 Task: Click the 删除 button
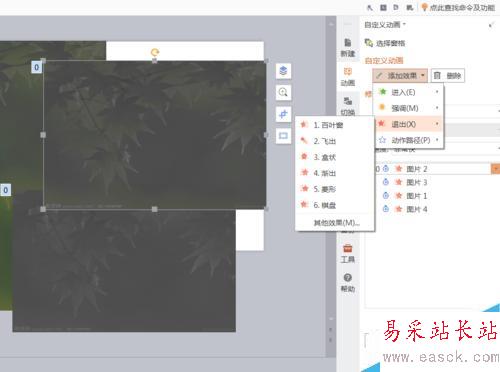[x=448, y=76]
